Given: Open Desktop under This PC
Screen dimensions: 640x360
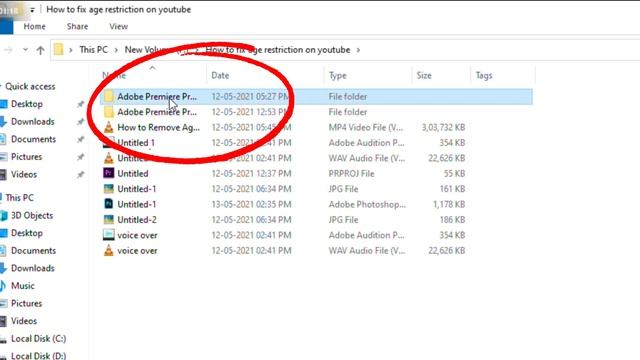Looking at the screenshot, I should click(x=27, y=233).
